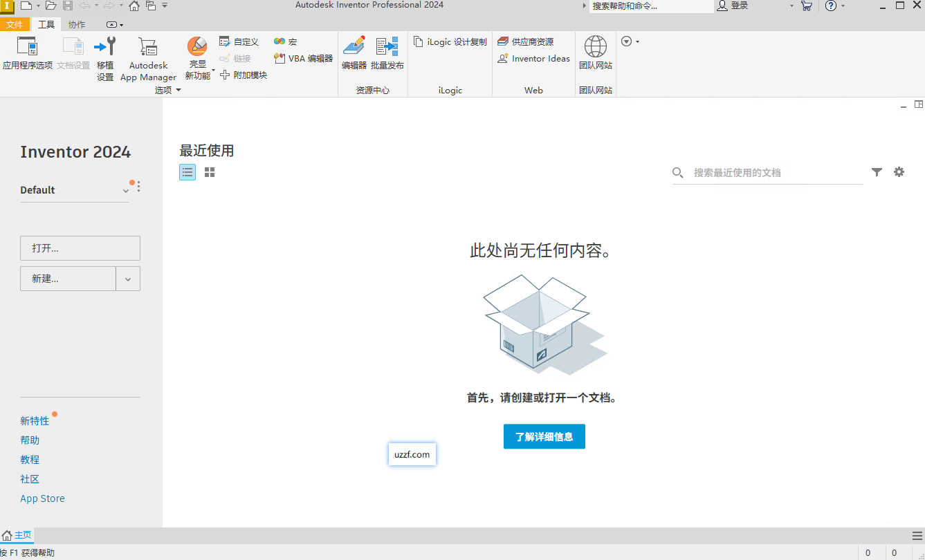Switch recent files to grid view
Screen dimensions: 925x560
click(210, 172)
